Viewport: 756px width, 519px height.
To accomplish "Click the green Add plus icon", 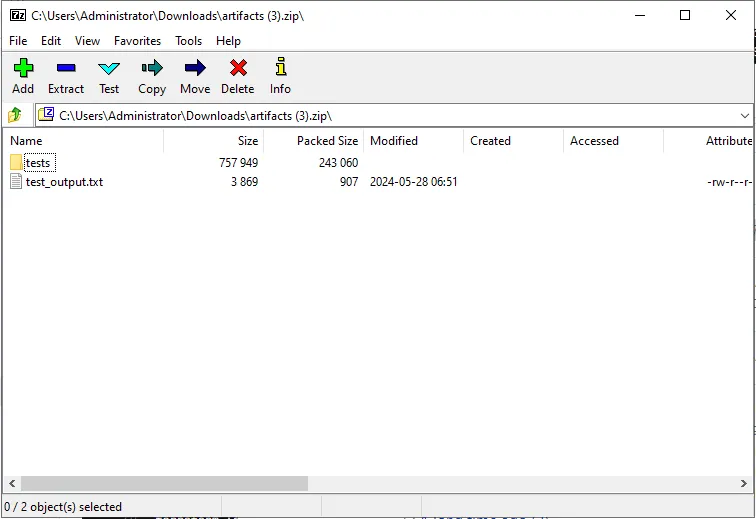I will pos(23,68).
